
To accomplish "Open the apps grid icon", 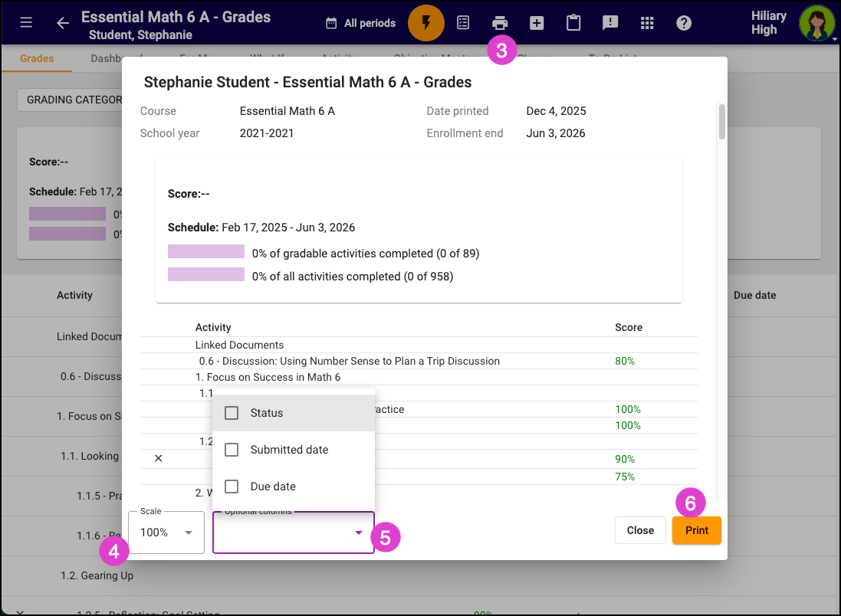I will click(647, 22).
